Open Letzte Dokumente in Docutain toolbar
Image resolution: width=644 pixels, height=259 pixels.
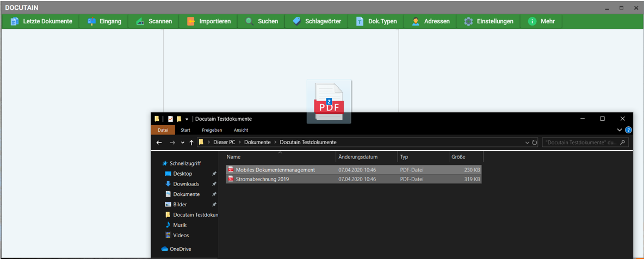click(x=41, y=21)
